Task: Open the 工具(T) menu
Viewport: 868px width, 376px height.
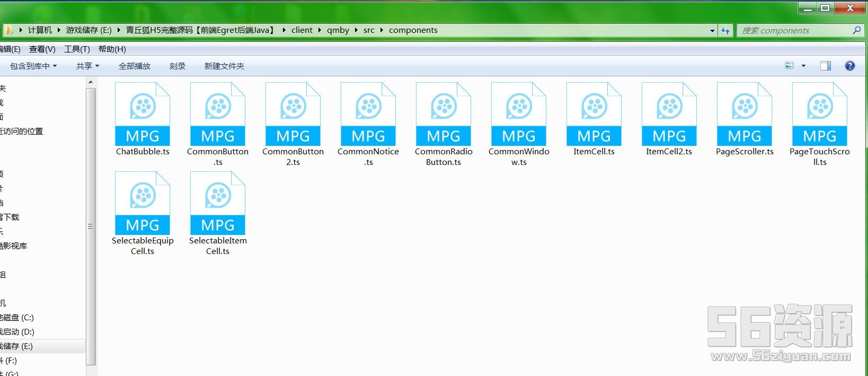Action: coord(77,49)
